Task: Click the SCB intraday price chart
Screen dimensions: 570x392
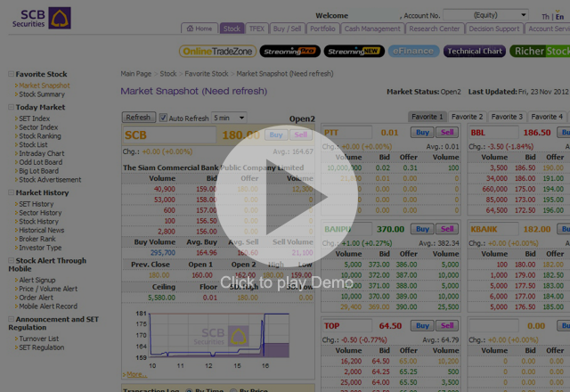Action: pos(219,335)
